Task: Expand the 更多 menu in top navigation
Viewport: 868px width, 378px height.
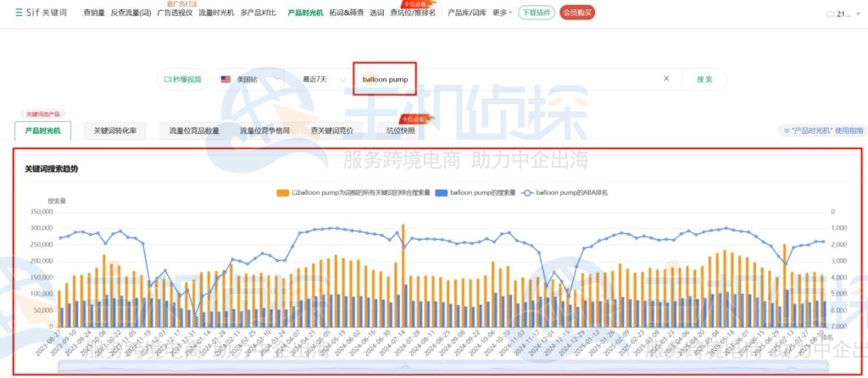Action: (x=503, y=14)
